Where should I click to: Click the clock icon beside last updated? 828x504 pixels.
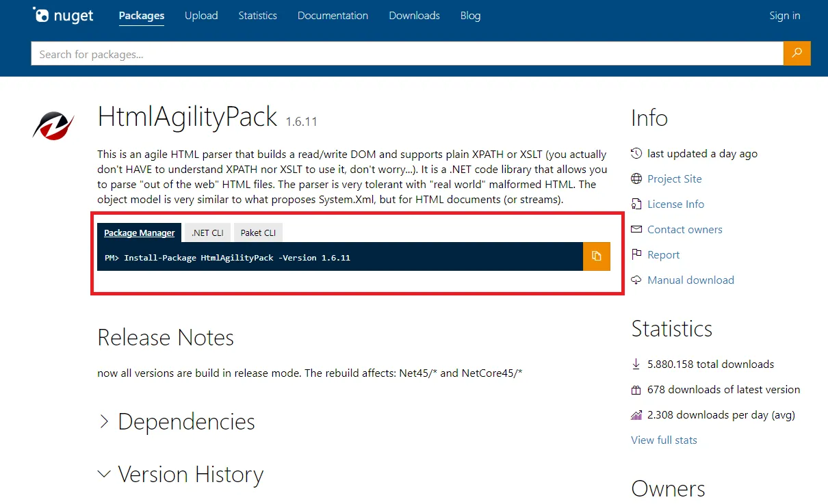636,154
